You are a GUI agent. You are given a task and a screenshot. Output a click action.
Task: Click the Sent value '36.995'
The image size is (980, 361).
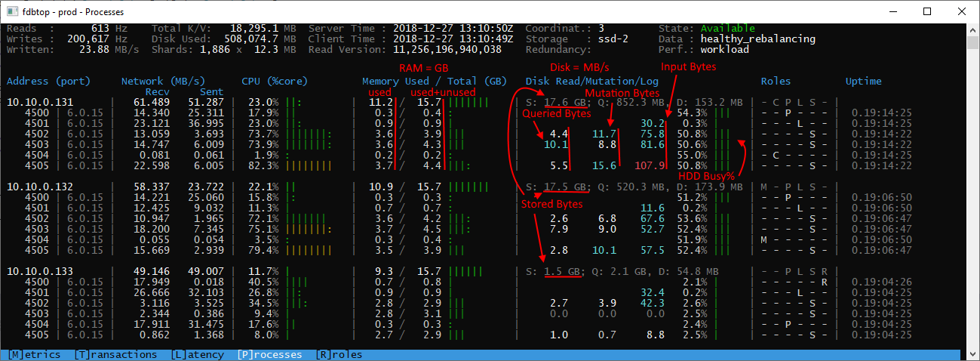click(206, 122)
